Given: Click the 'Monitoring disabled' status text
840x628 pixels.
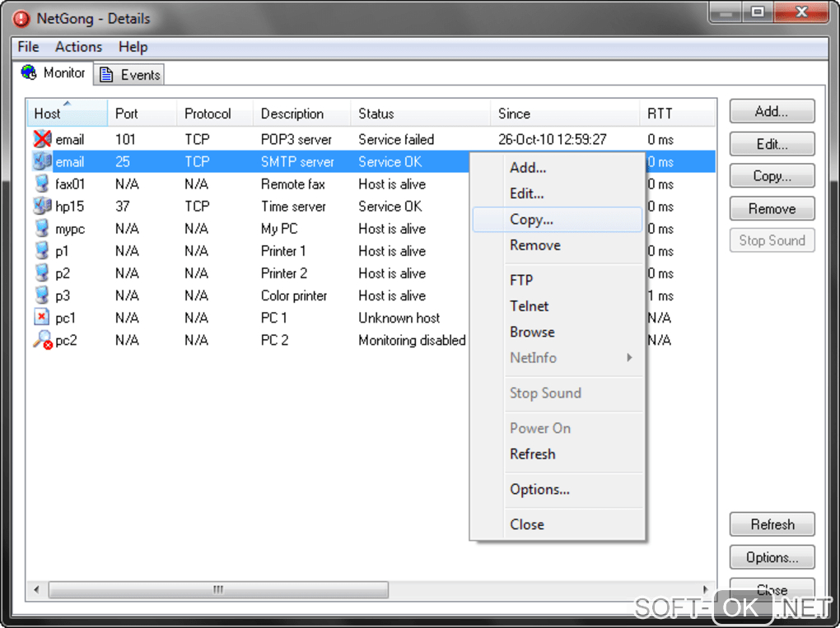Looking at the screenshot, I should tap(412, 340).
